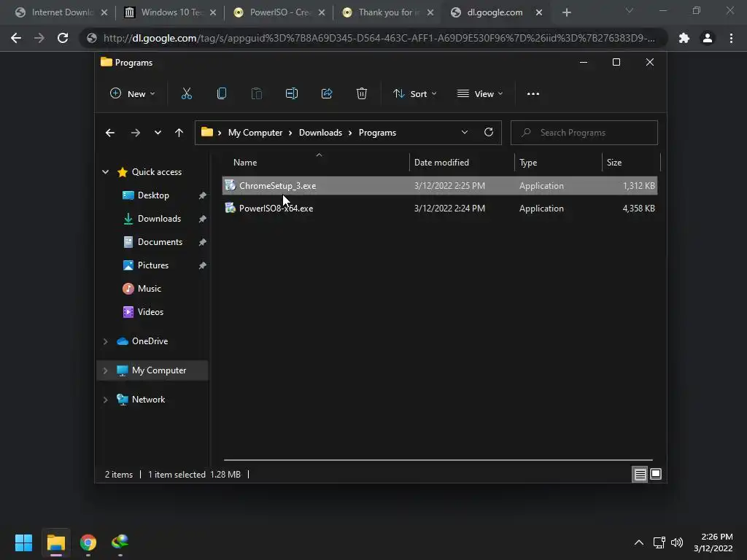Click Chrome back arrow button
This screenshot has height=560, width=747.
[x=16, y=38]
